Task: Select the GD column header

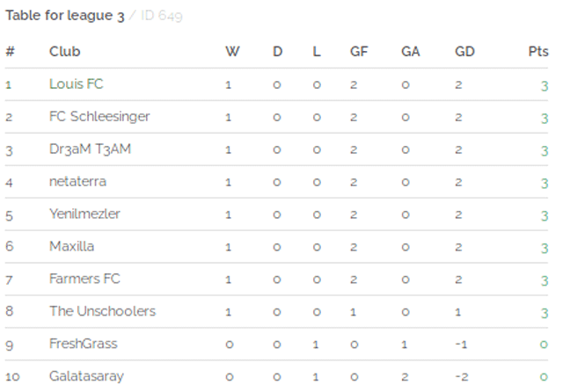Action: pyautogui.click(x=464, y=51)
